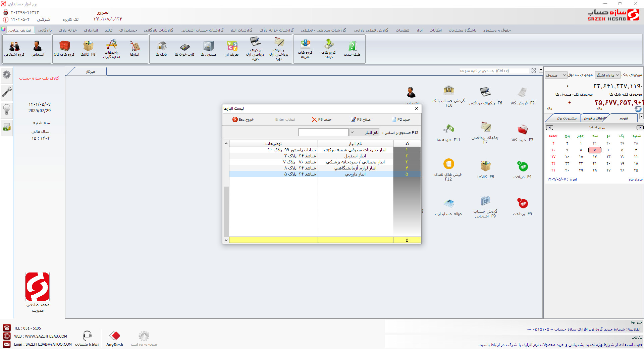Select the تعریف ارز currency icon
Viewport: 644px width, 349px height.
coord(232,49)
